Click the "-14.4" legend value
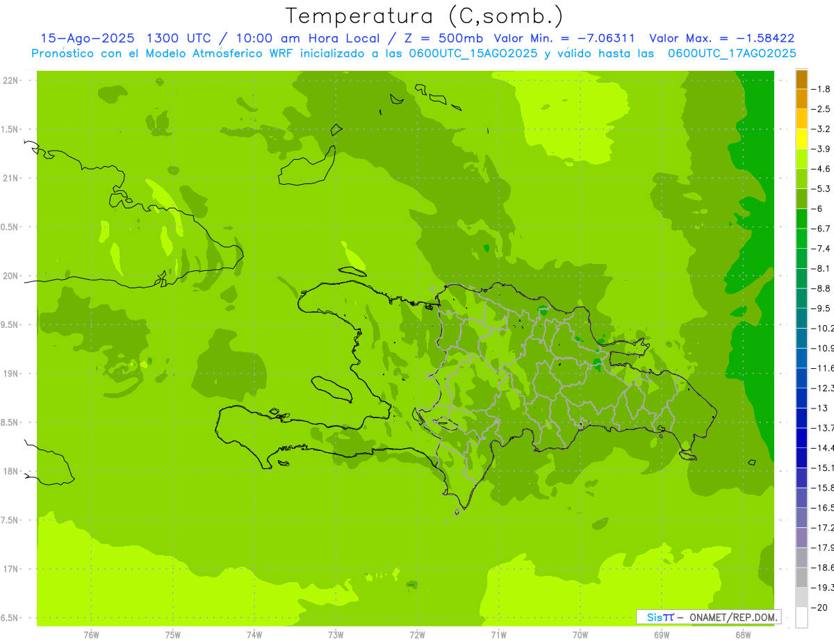 (x=824, y=448)
